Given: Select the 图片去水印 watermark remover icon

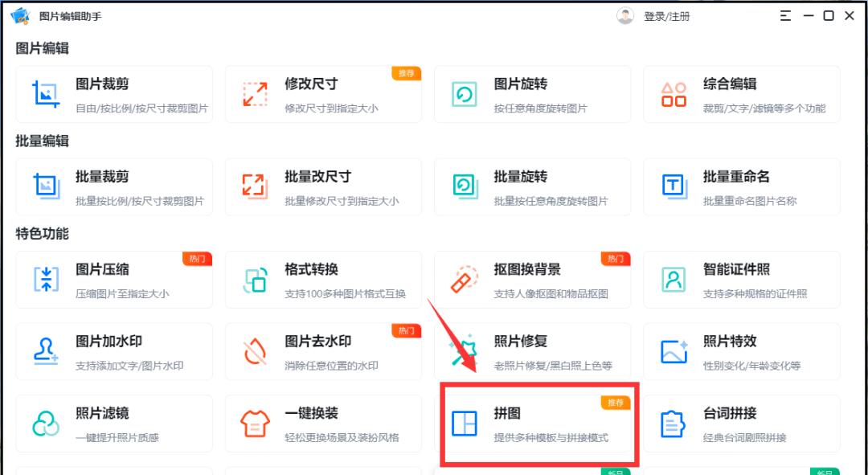Looking at the screenshot, I should (x=255, y=351).
